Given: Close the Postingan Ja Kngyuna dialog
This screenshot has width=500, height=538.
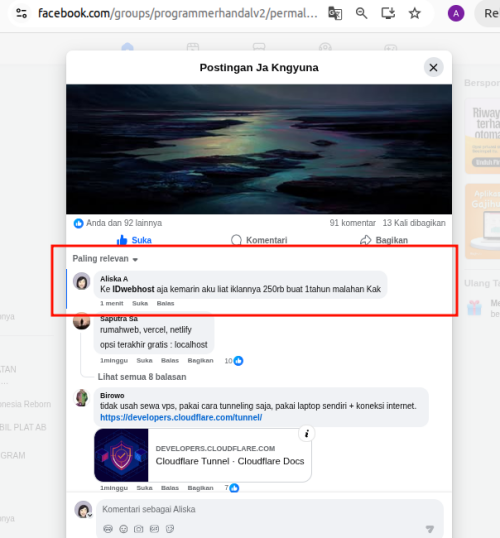Looking at the screenshot, I should (433, 68).
